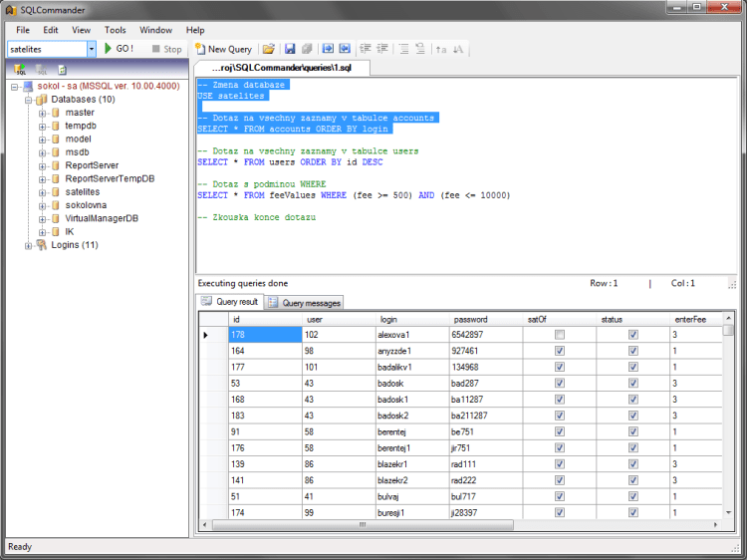Click the New Query button

[224, 49]
